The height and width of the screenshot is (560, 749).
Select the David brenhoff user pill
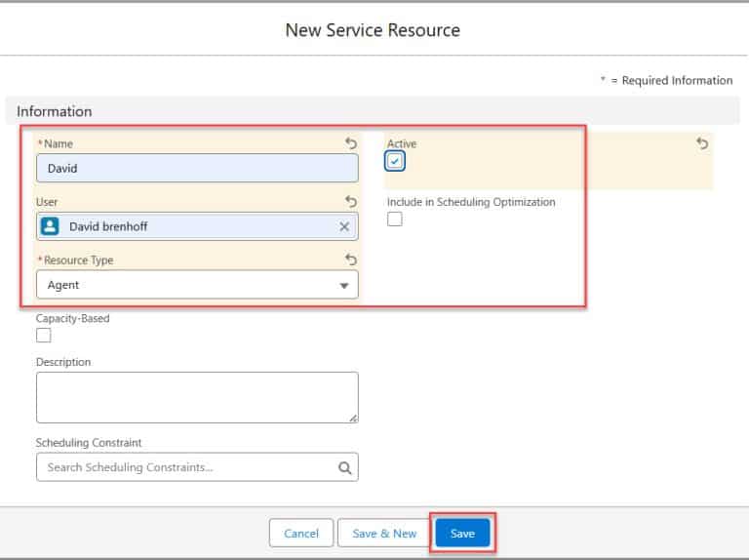197,226
